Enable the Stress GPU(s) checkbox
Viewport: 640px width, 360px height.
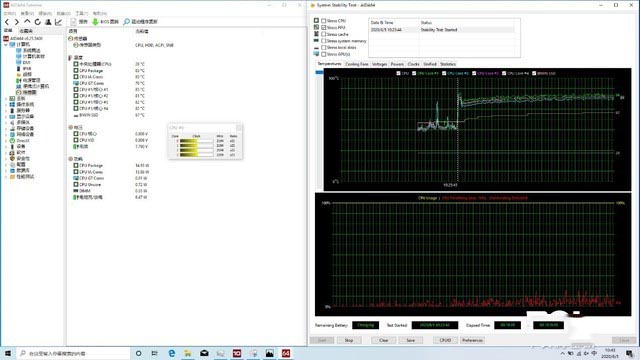[324, 54]
